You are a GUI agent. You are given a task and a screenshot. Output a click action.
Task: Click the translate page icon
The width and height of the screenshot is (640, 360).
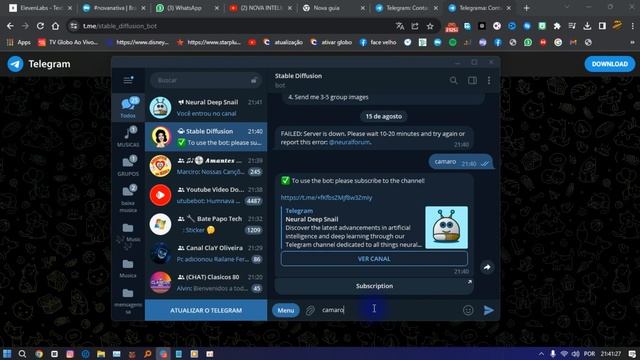point(400,26)
